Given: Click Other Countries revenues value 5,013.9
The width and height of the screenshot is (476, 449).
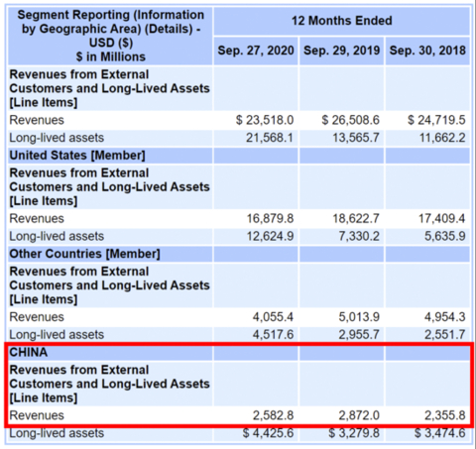Looking at the screenshot, I should pyautogui.click(x=359, y=317).
